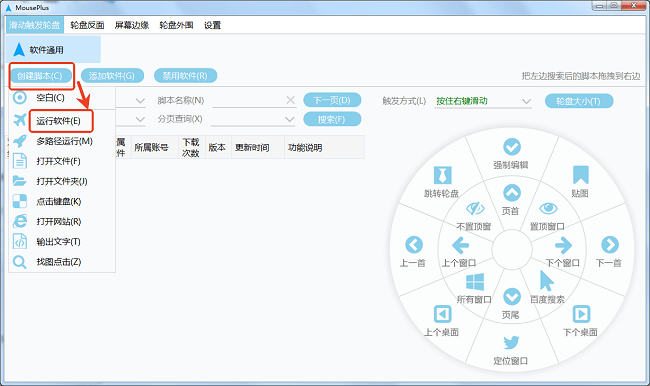This screenshot has height=386, width=650.
Task: Click the rocket icon beside 多路径运行
Action: click(19, 141)
